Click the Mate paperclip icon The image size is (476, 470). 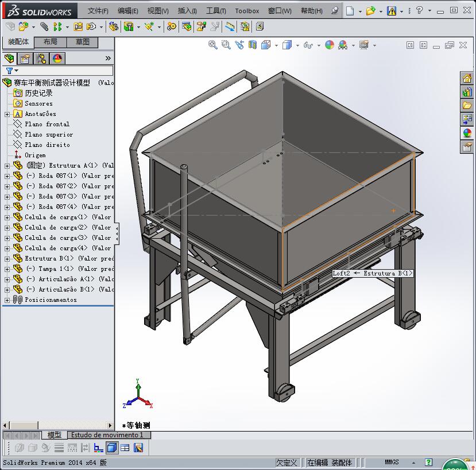tap(44, 27)
